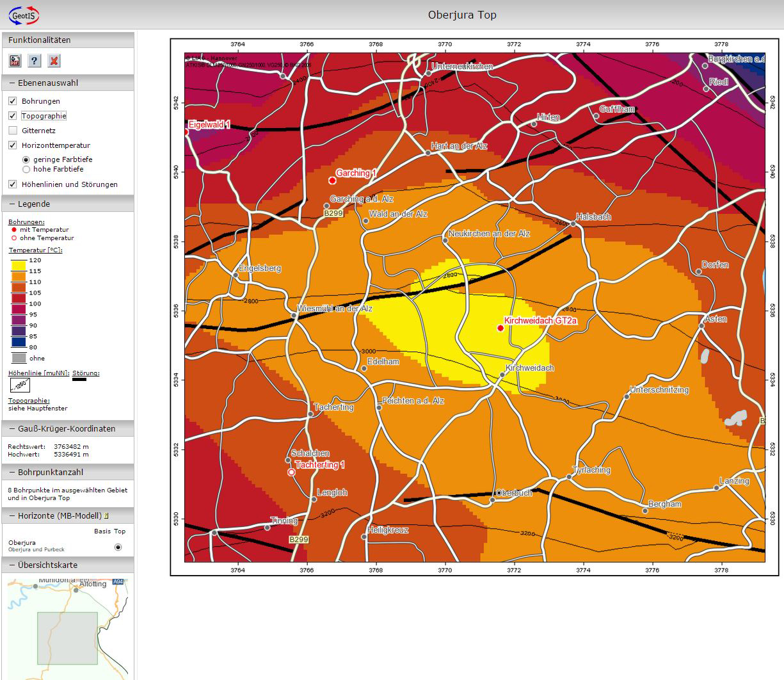Click Altötting on the overview map
This screenshot has height=680, width=784.
[x=93, y=584]
